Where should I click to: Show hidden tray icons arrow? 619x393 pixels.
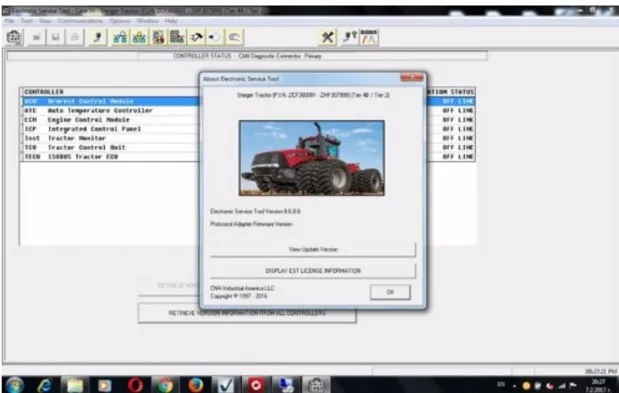click(514, 386)
